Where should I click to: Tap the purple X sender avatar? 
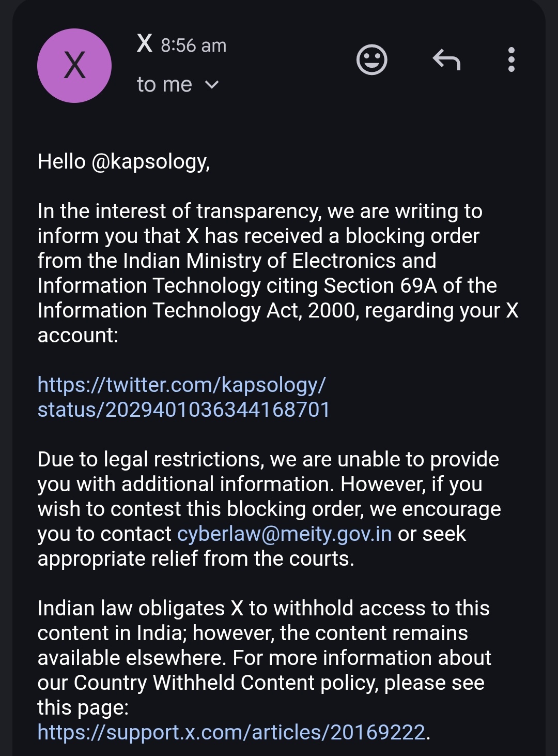tap(74, 66)
